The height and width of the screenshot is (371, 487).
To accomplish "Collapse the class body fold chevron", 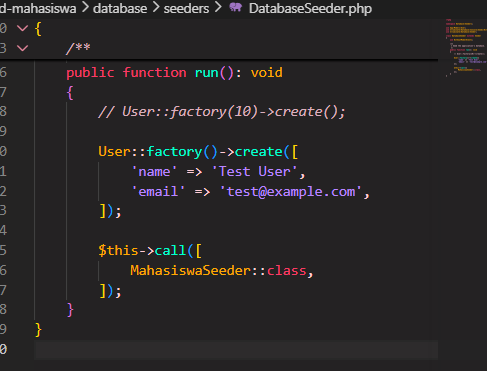I will (x=22, y=28).
